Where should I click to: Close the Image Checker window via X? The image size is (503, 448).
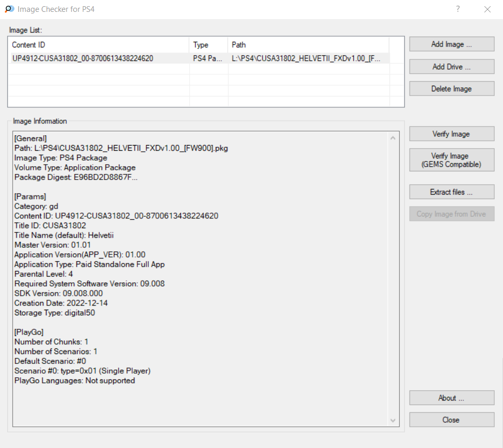[x=487, y=9]
